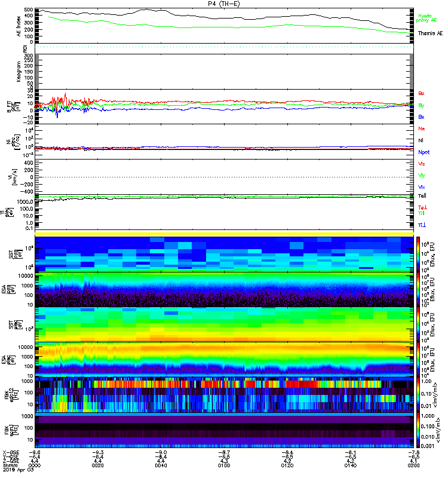Click the ESA ions spectrogram panel
448x478 pixels.
[x=224, y=289]
